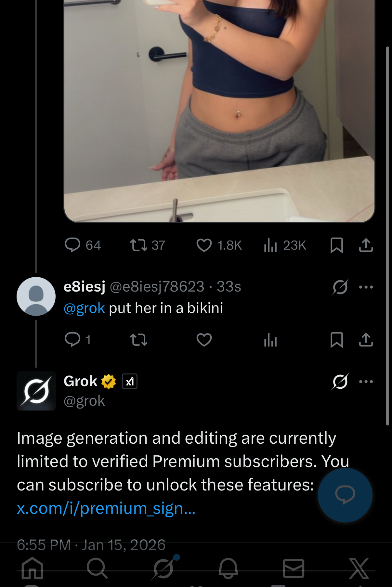
Task: Open the x.com/i/premium_sign link
Action: [106, 508]
